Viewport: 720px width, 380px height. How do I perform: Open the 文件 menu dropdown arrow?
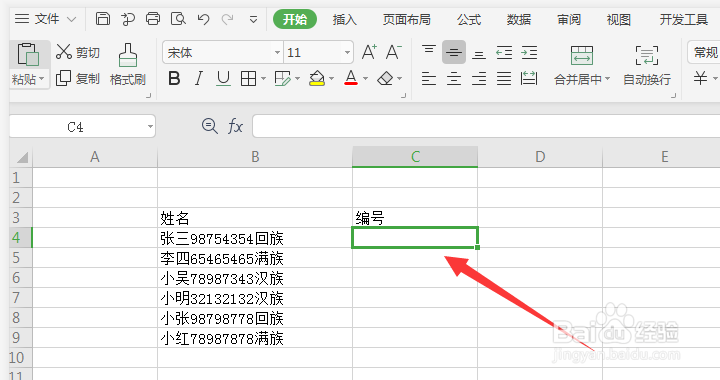(71, 19)
